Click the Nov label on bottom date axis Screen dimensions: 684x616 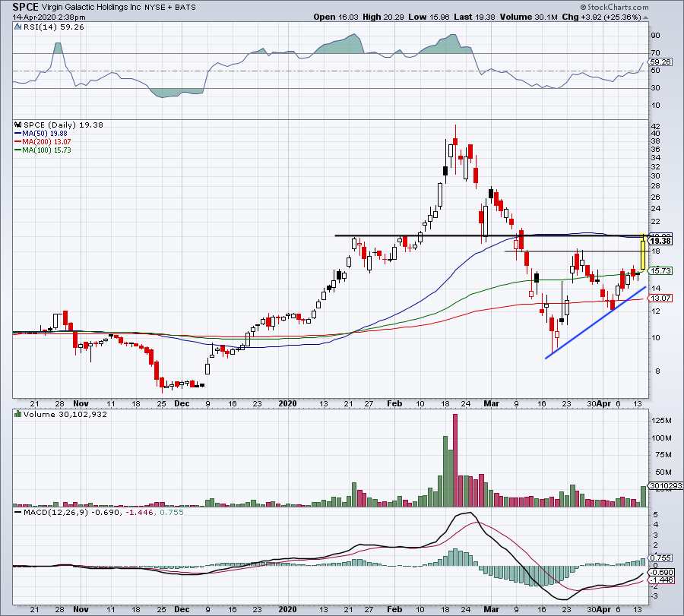pyautogui.click(x=81, y=609)
